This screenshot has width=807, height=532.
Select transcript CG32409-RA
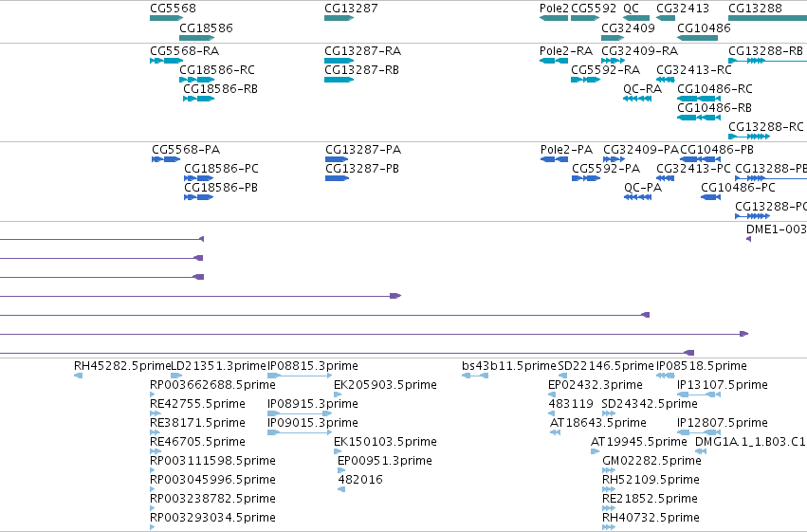coord(640,51)
